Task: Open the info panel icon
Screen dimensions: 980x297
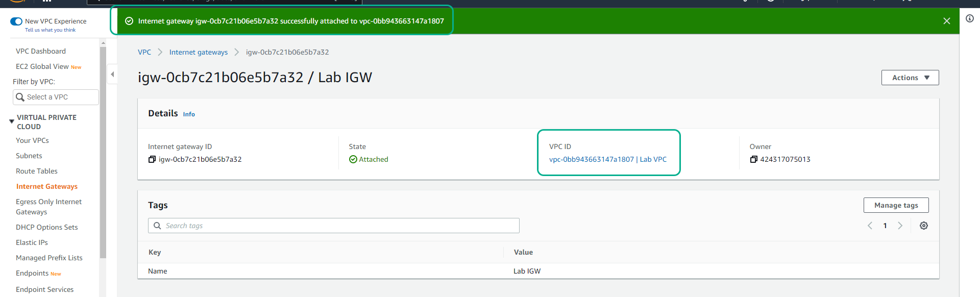Action: (969, 18)
